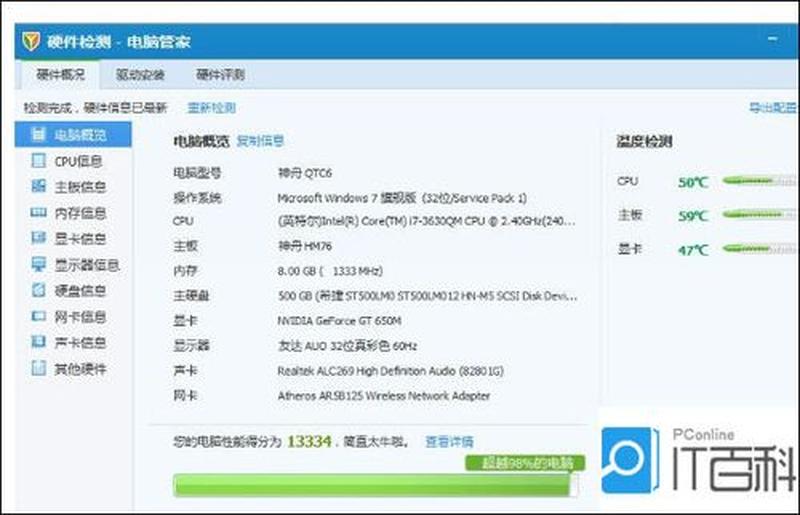
Task: Select 硬盘信息 label in sidebar
Action: 80,291
